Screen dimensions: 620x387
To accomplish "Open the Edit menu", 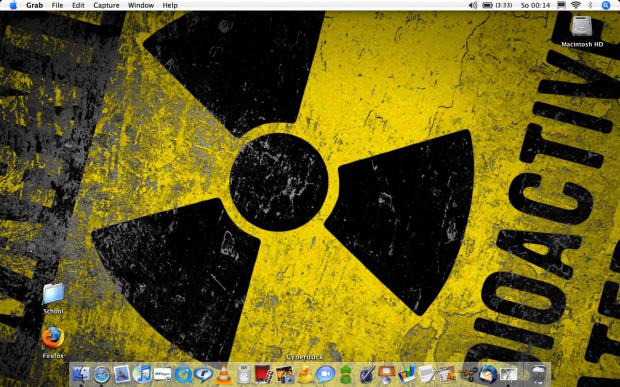I will click(x=78, y=5).
